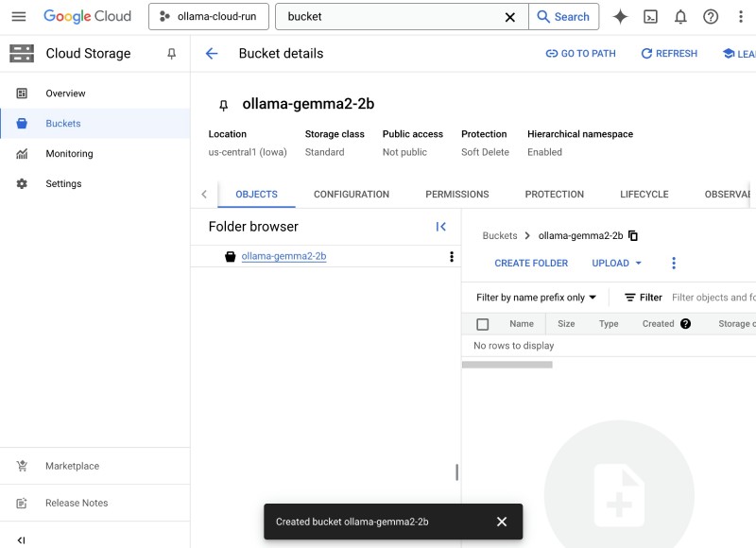Switch to the Configuration tab
The image size is (756, 548).
coord(352,195)
